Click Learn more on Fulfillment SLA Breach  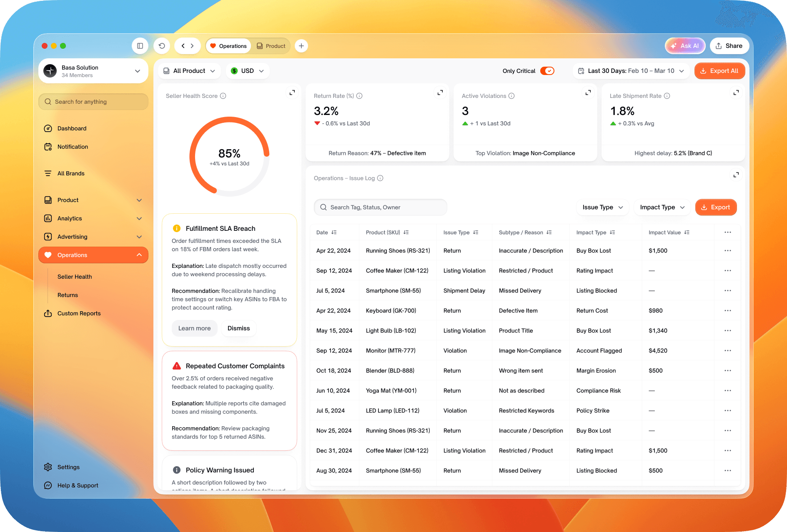tap(194, 328)
